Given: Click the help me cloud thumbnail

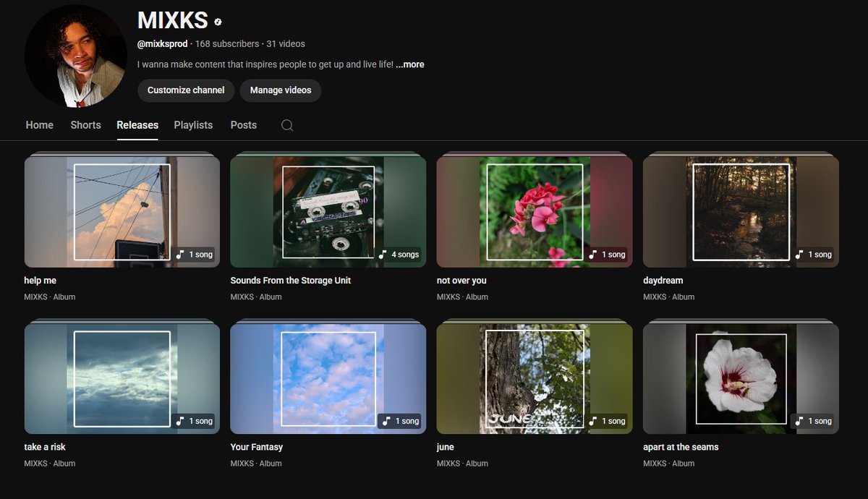Looking at the screenshot, I should 122,212.
